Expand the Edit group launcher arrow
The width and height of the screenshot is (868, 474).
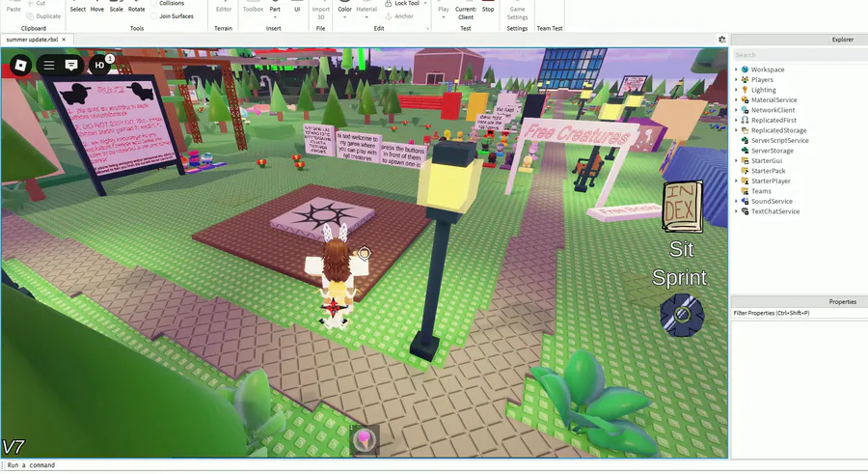tap(427, 28)
